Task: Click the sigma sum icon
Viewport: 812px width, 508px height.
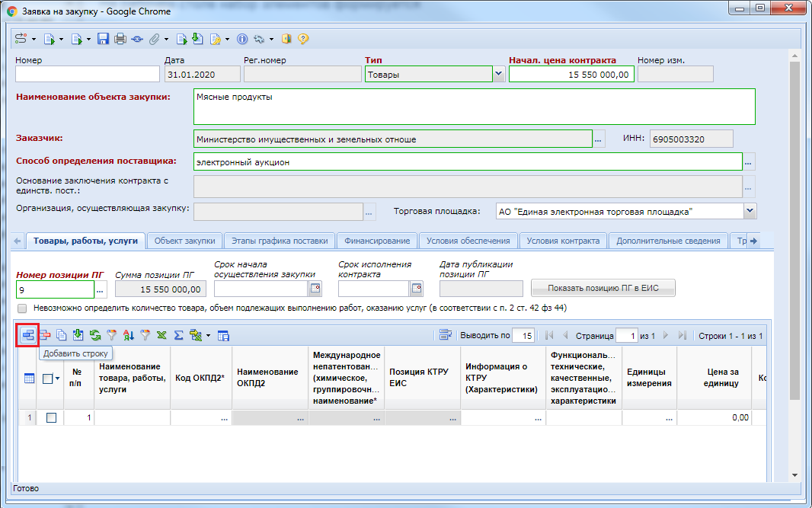Action: coord(179,336)
